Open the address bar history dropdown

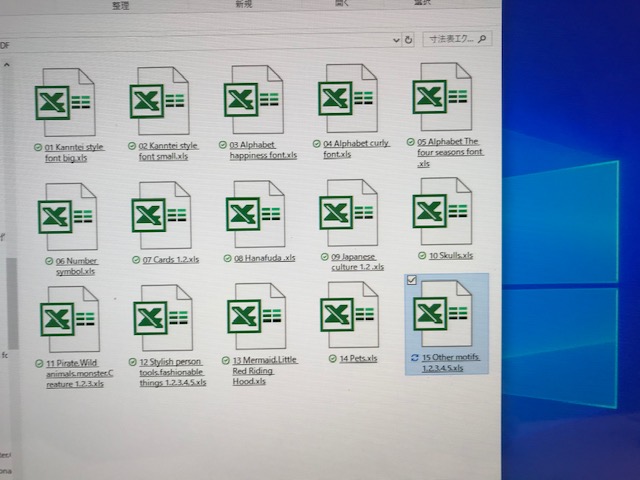tap(396, 40)
